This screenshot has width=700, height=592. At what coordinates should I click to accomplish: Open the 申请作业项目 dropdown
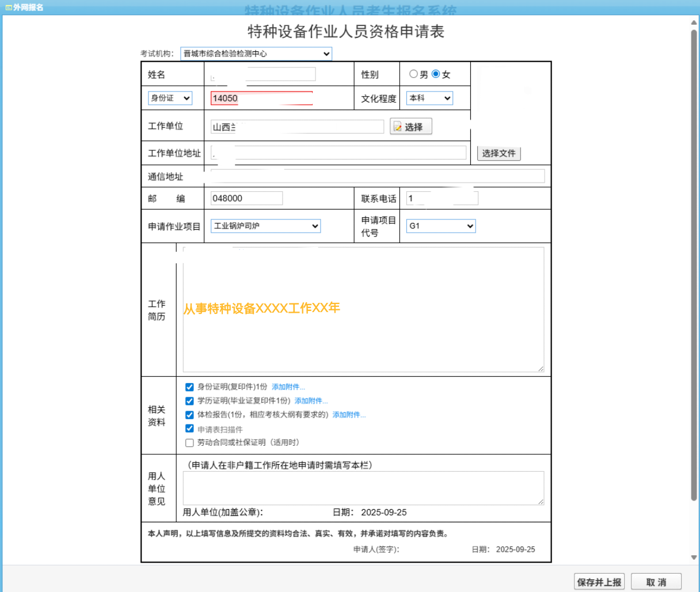pyautogui.click(x=265, y=226)
